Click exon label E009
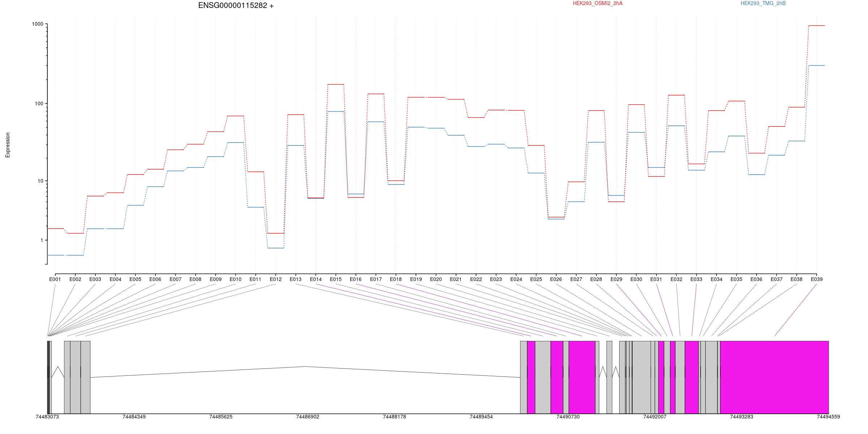 click(216, 279)
